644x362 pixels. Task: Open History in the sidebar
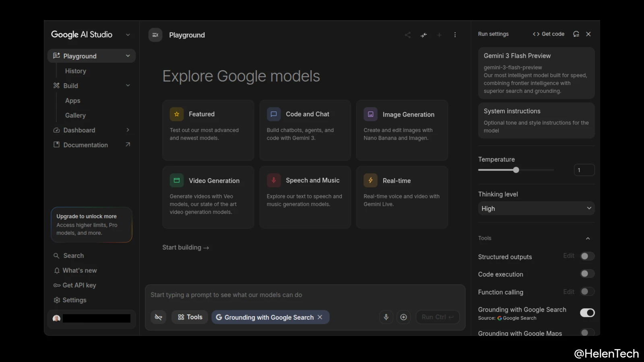[x=76, y=71]
